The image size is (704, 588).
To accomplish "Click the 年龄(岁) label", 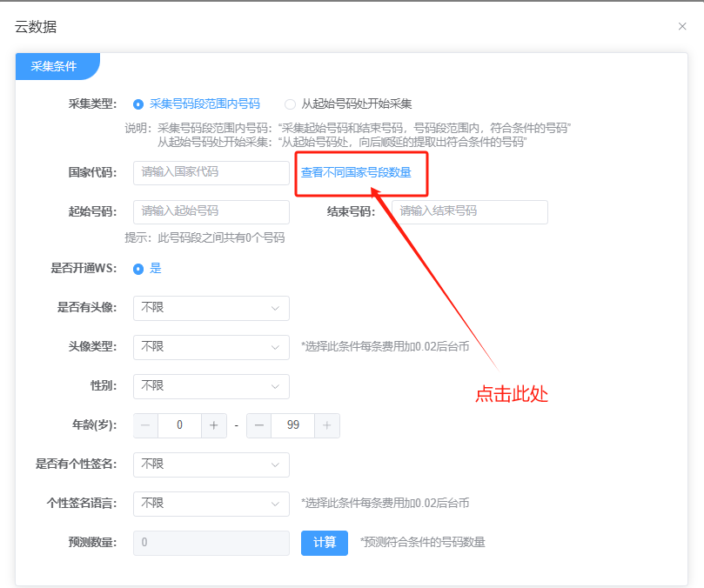I will click(94, 424).
